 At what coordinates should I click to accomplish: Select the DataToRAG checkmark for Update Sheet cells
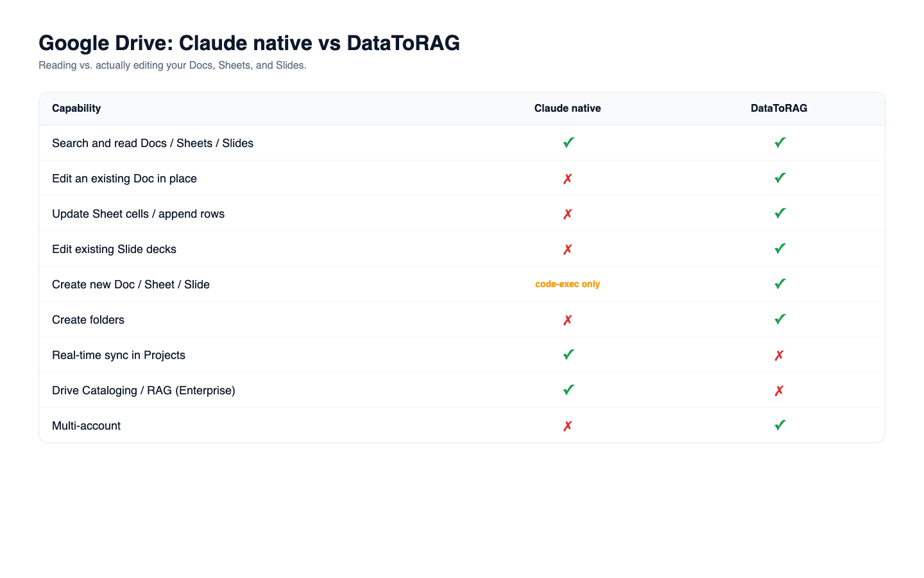tap(780, 213)
